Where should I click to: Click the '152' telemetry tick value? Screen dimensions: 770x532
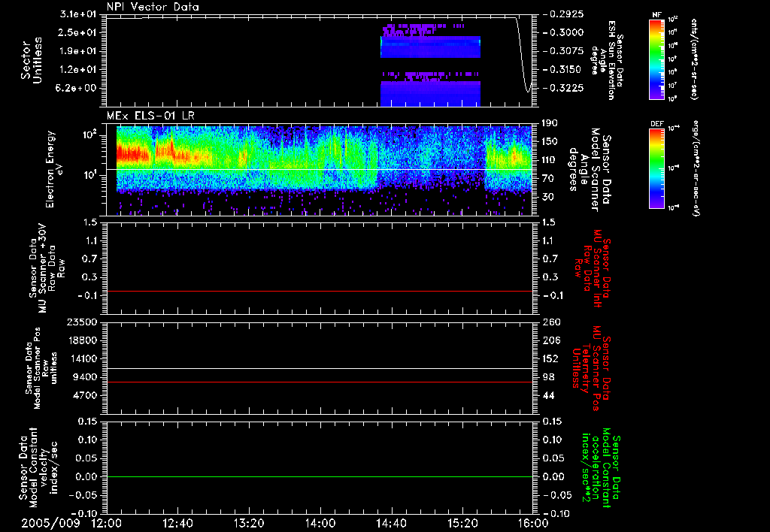551,358
